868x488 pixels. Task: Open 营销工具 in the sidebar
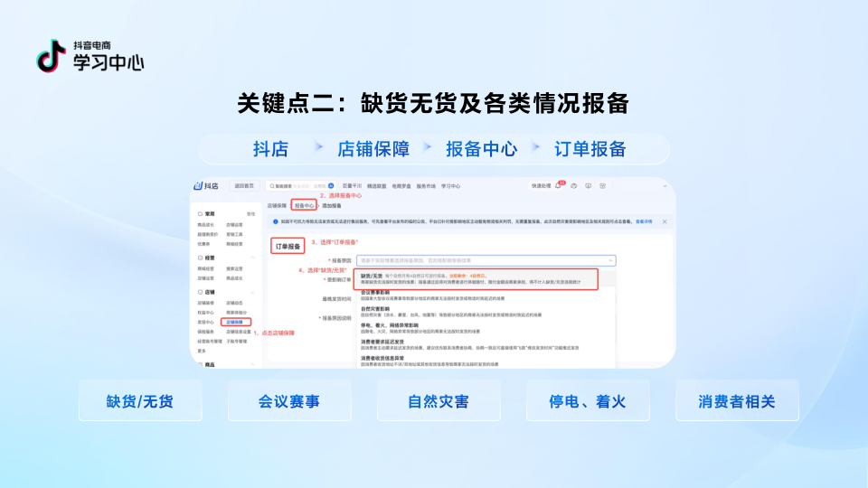point(234,235)
